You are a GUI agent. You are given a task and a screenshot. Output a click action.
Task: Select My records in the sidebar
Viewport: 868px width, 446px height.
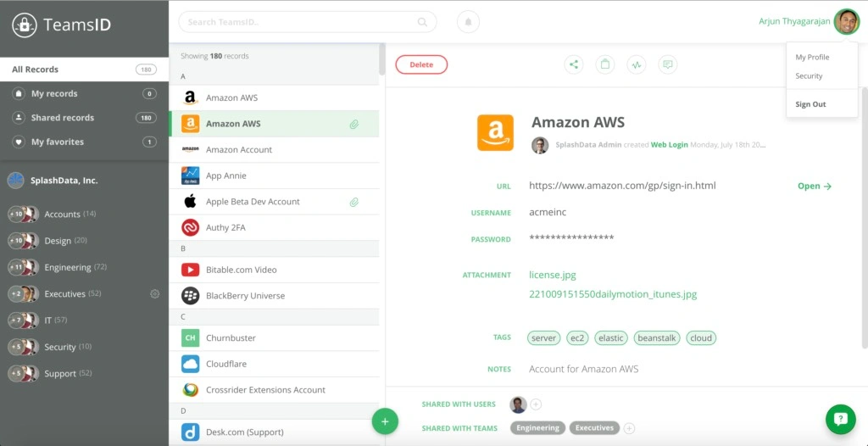click(84, 93)
